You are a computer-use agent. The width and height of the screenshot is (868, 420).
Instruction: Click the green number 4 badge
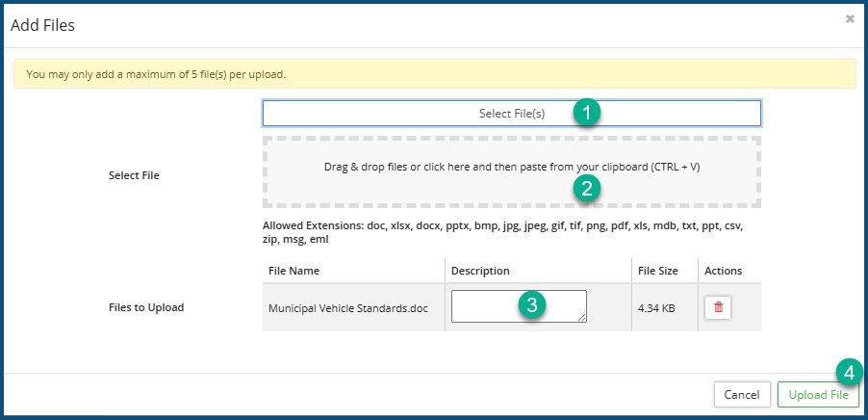848,372
